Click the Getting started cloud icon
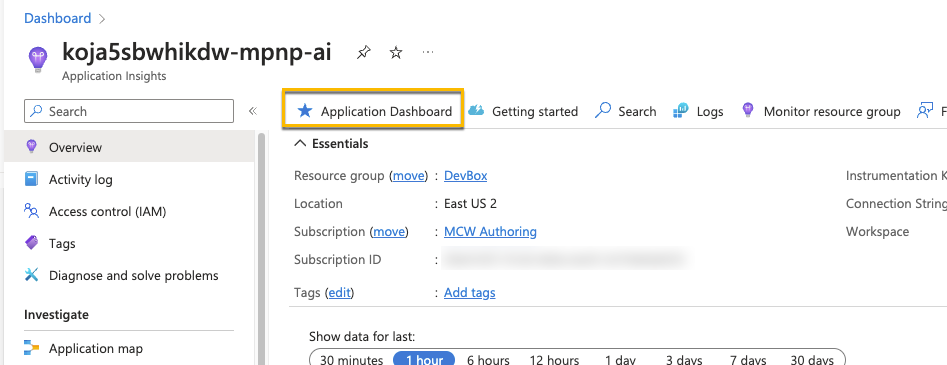The image size is (947, 365). pos(477,111)
